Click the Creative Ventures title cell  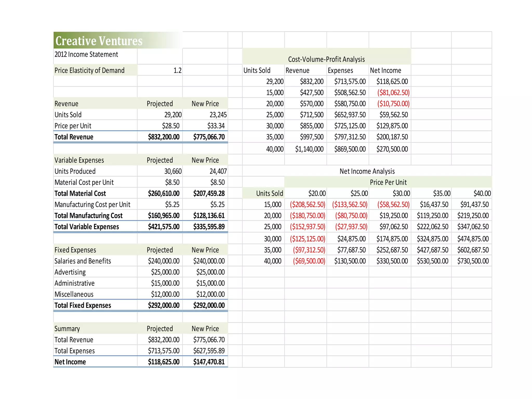point(99,41)
